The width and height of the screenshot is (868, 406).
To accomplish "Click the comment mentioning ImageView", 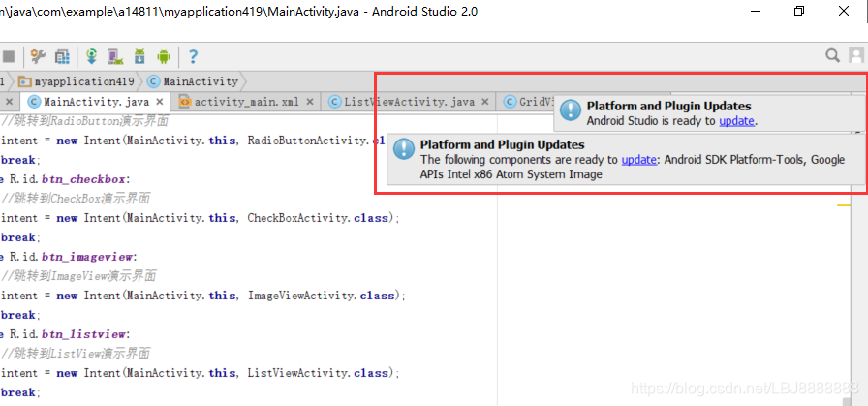I will click(x=79, y=276).
